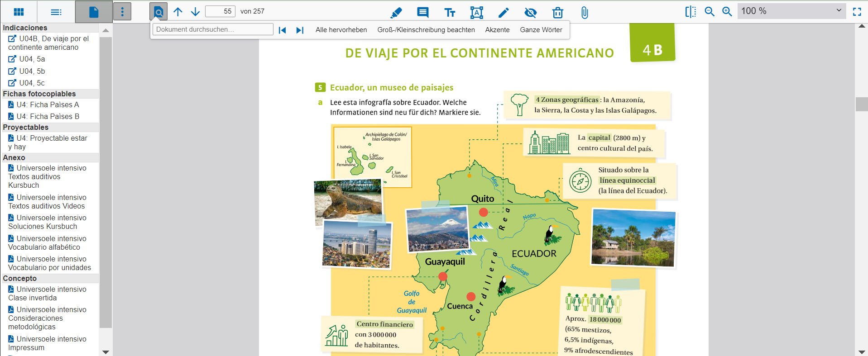Open link U04B, De viaje por el continente americano
Image resolution: width=868 pixels, height=356 pixels.
[x=49, y=43]
